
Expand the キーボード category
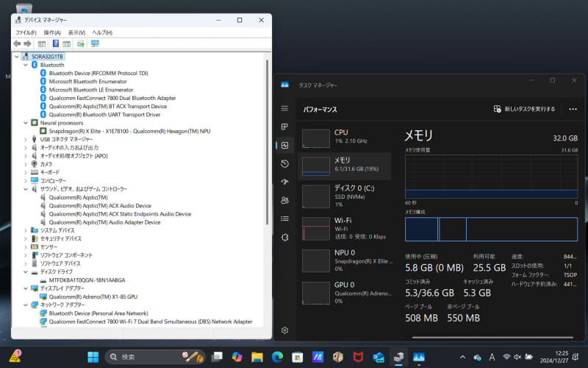coord(26,172)
